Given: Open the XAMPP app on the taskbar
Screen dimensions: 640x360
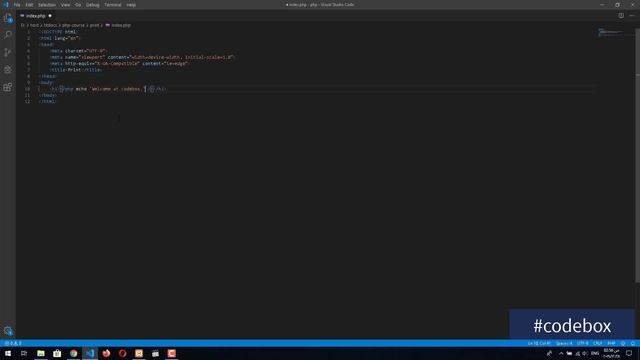Looking at the screenshot, I should pyautogui.click(x=139, y=353).
